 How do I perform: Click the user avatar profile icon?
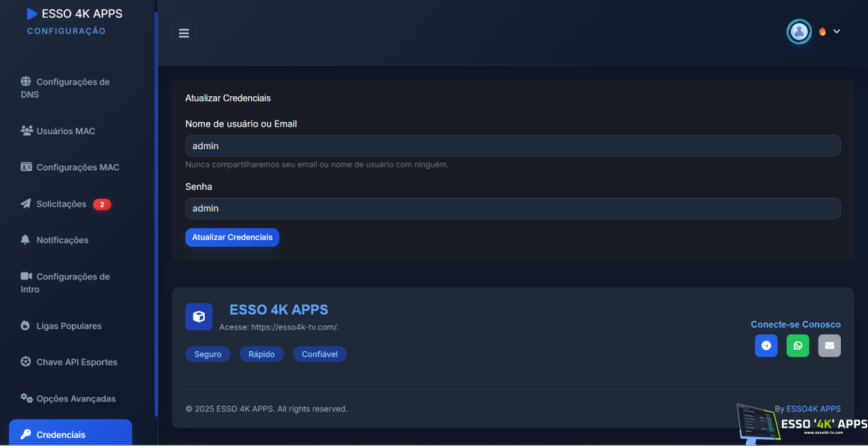pos(799,32)
